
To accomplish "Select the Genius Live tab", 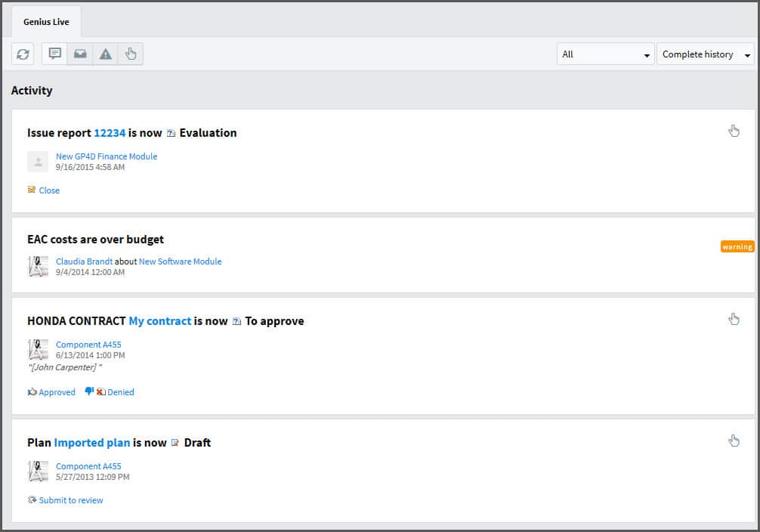I will pos(46,22).
